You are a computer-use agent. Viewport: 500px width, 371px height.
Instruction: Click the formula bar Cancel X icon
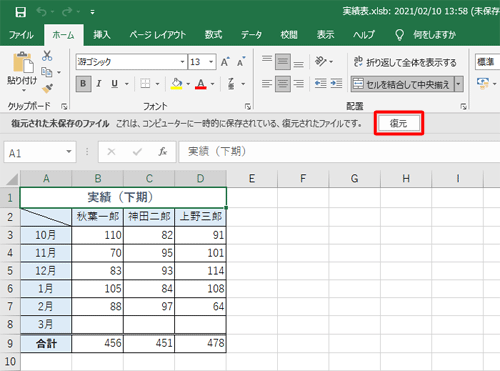(111, 152)
